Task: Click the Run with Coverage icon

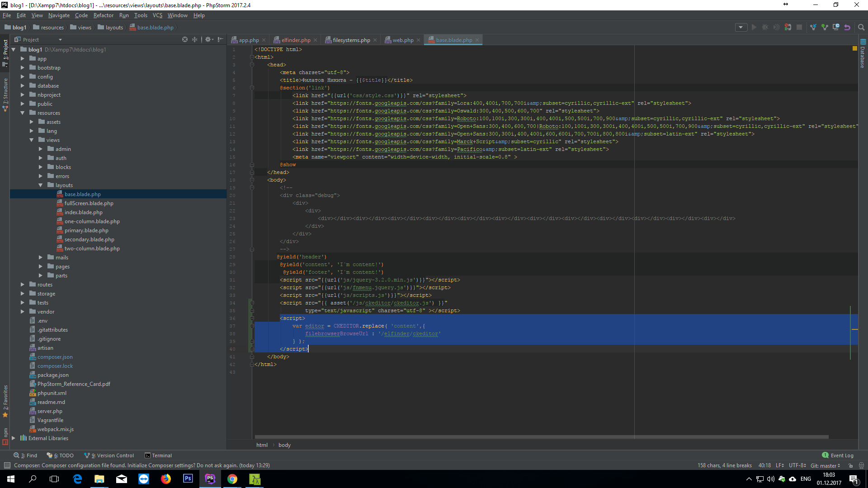Action: click(x=777, y=28)
